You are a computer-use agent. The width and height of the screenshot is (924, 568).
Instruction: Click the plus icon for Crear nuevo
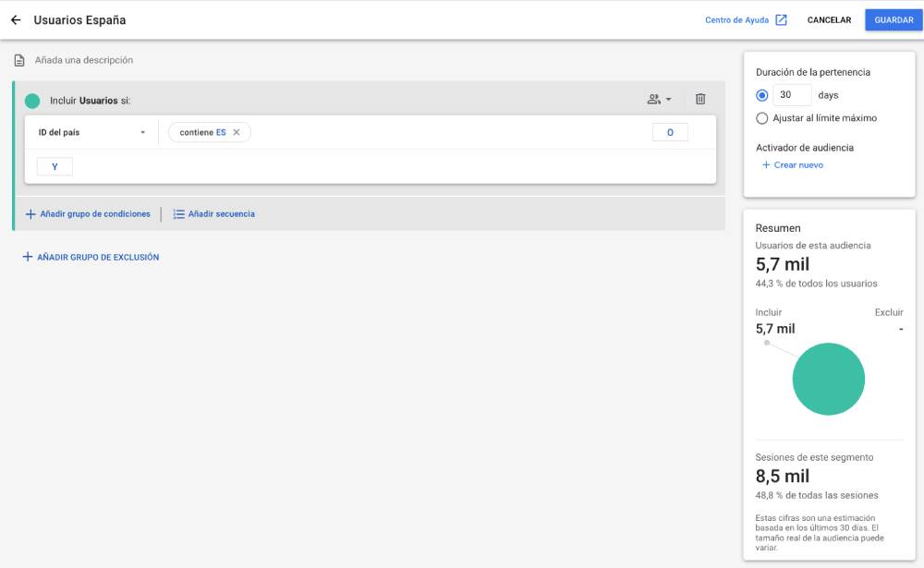click(x=765, y=165)
